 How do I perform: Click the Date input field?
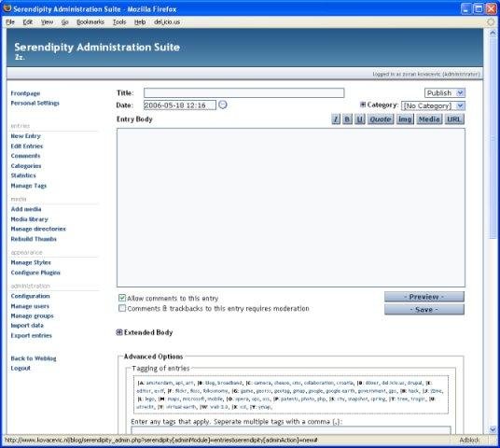coord(180,105)
